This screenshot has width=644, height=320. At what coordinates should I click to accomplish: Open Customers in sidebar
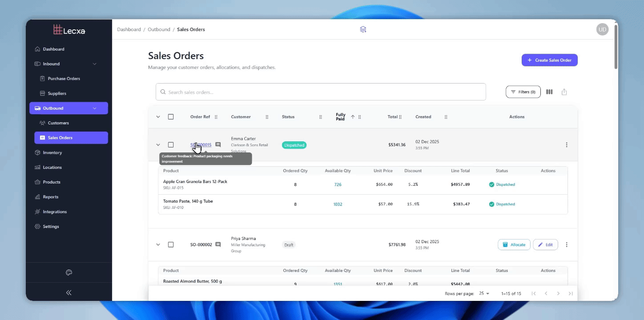[71, 123]
